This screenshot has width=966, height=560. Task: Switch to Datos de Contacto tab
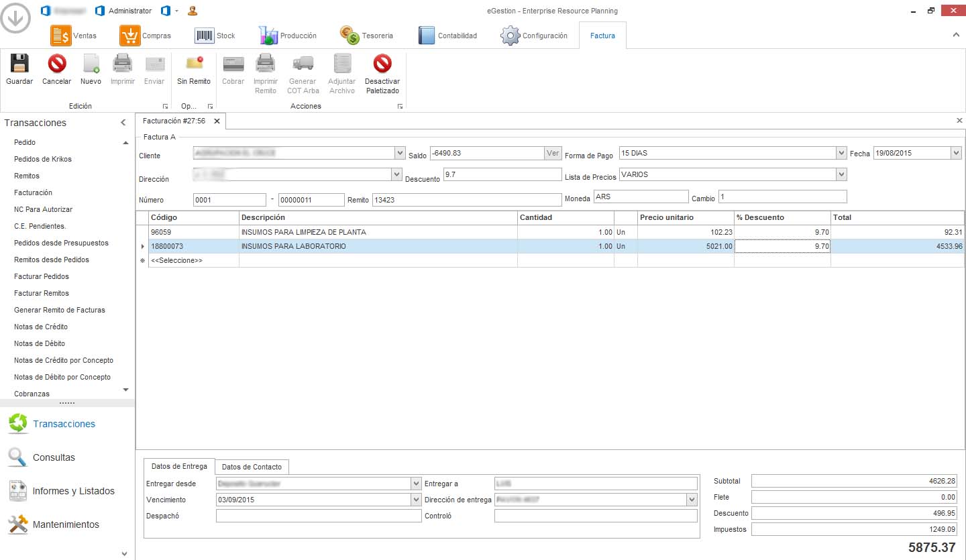[252, 467]
